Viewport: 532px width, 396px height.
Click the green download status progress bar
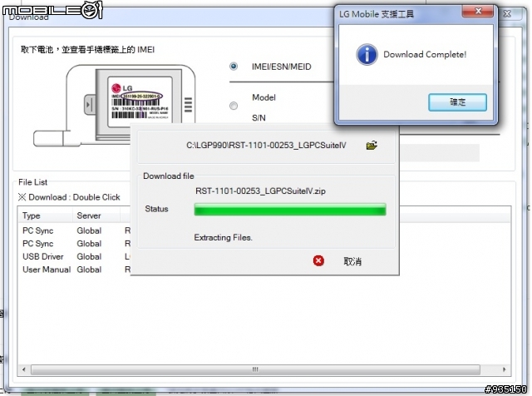click(290, 209)
